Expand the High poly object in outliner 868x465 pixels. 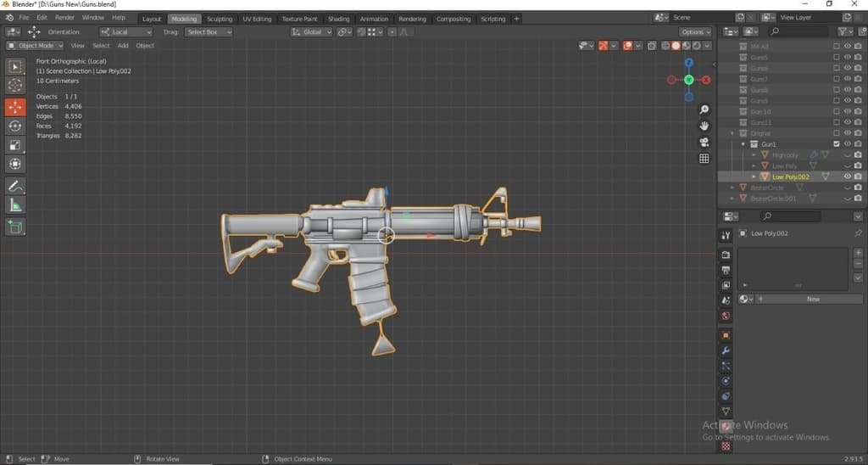(754, 155)
